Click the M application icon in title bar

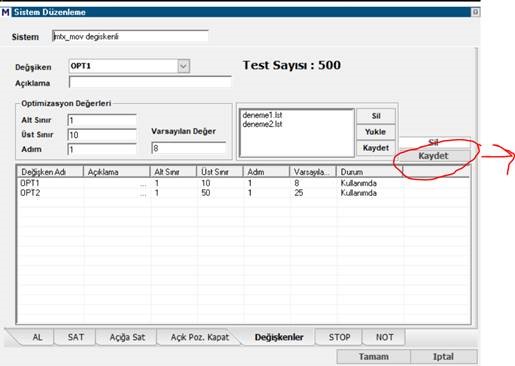coord(6,12)
